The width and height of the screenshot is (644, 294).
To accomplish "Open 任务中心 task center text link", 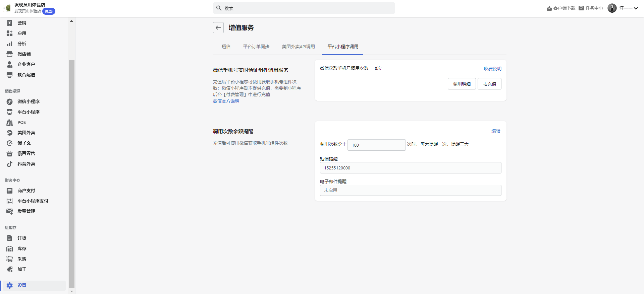I will coord(594,8).
